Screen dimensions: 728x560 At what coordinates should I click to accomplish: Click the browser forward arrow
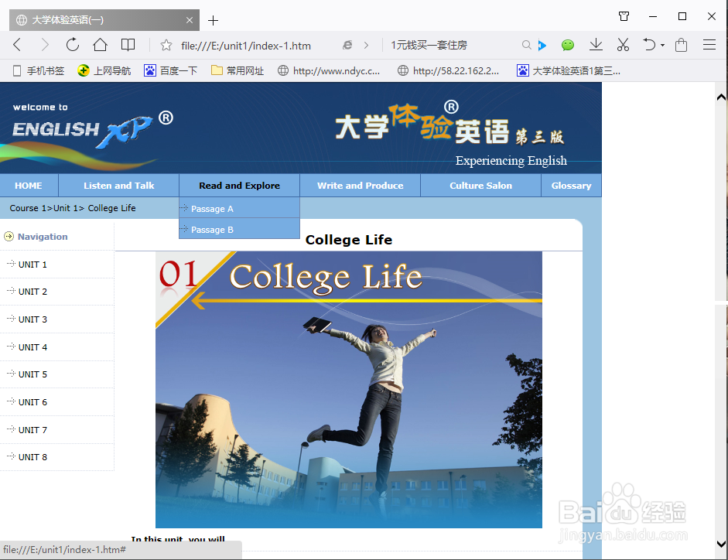click(45, 45)
